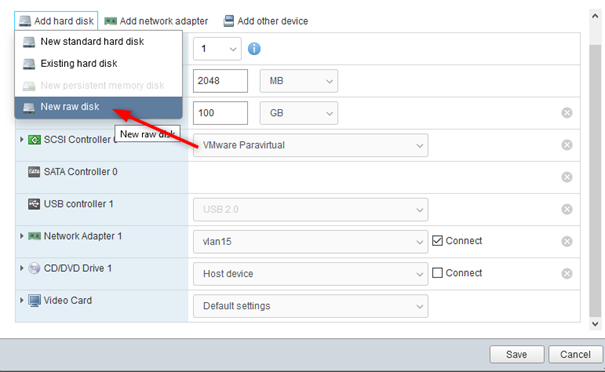This screenshot has height=372, width=605.
Task: Click the Add hard disk drive icon
Action: 25,21
